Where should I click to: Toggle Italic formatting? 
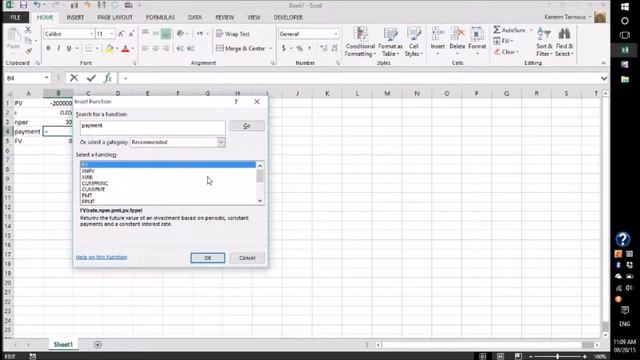click(59, 49)
